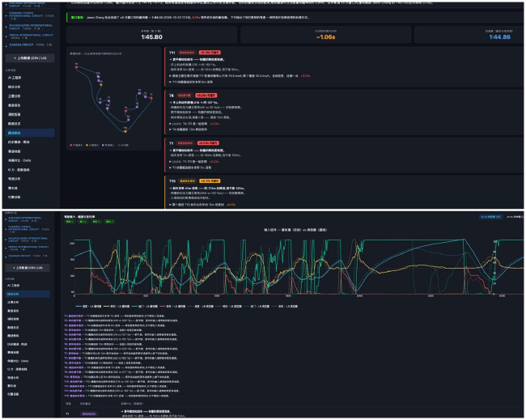
Task: Expand the T4–T6 linked-corners disclosure row
Action: [x=194, y=124]
